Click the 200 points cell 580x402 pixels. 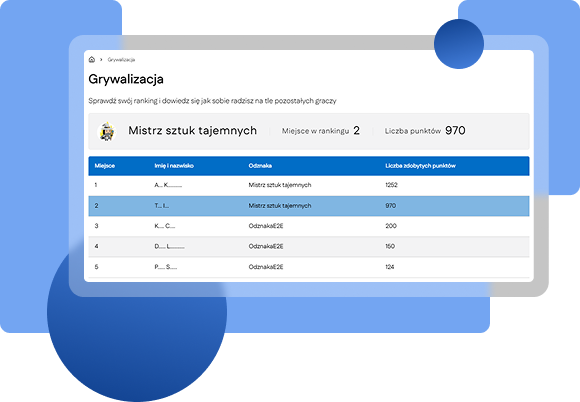coord(391,226)
